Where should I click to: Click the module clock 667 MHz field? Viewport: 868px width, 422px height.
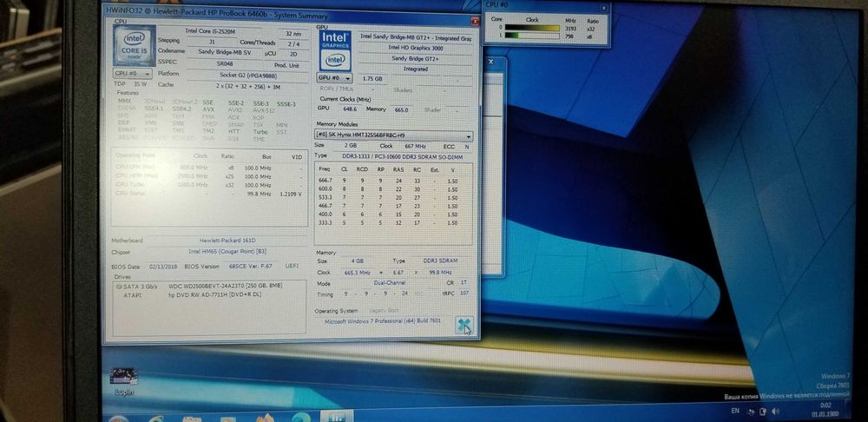(415, 146)
